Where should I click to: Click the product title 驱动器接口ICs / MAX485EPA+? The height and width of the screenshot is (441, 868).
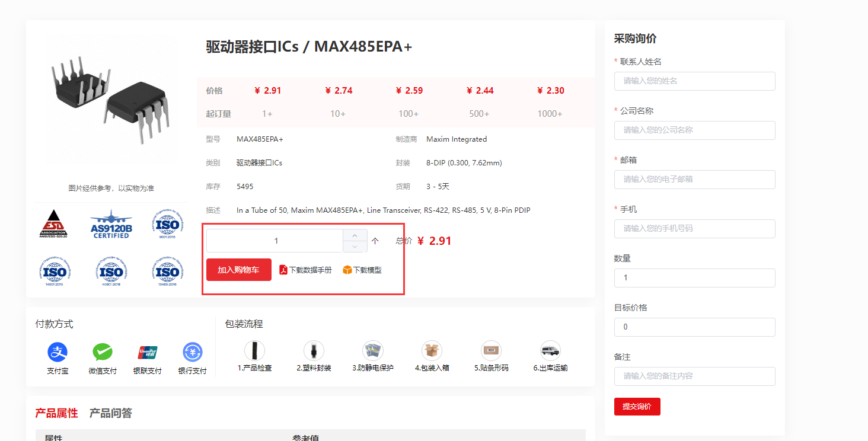(x=309, y=47)
